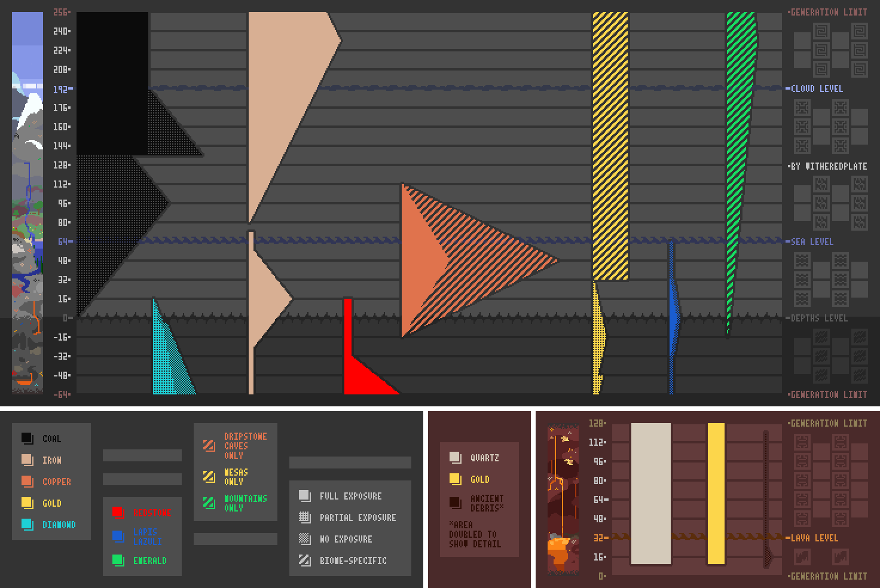Open the By WitheredPlate credit text
The width and height of the screenshot is (880, 588).
pos(829,166)
